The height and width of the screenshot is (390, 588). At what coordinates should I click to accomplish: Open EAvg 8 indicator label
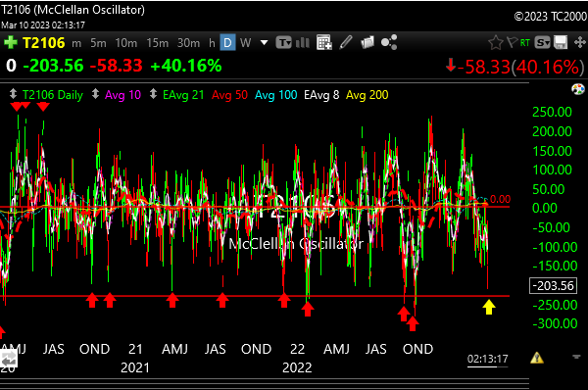point(321,95)
